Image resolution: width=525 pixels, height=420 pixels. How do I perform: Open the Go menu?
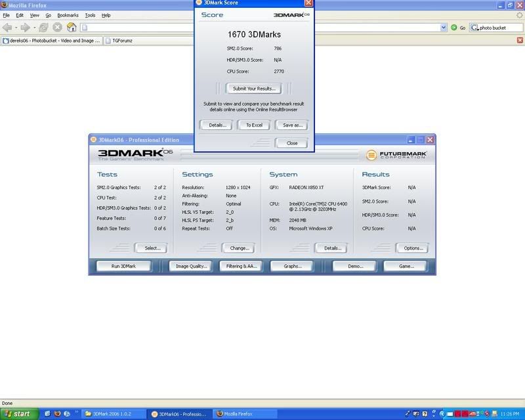pyautogui.click(x=49, y=15)
